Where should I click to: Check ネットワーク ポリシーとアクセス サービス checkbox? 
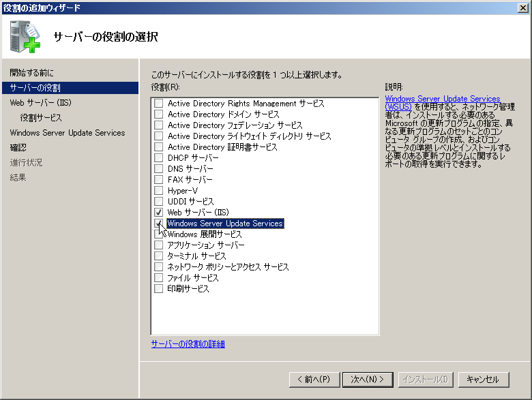158,266
